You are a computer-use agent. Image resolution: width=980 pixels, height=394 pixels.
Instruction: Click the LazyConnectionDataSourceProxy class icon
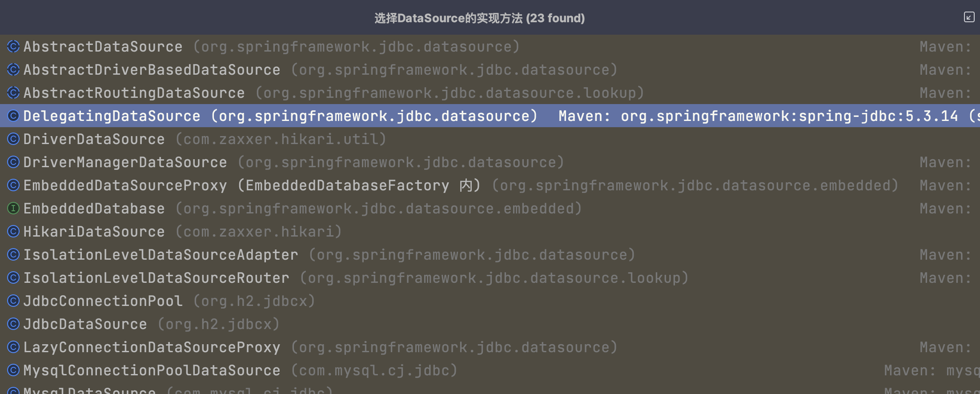pos(13,347)
